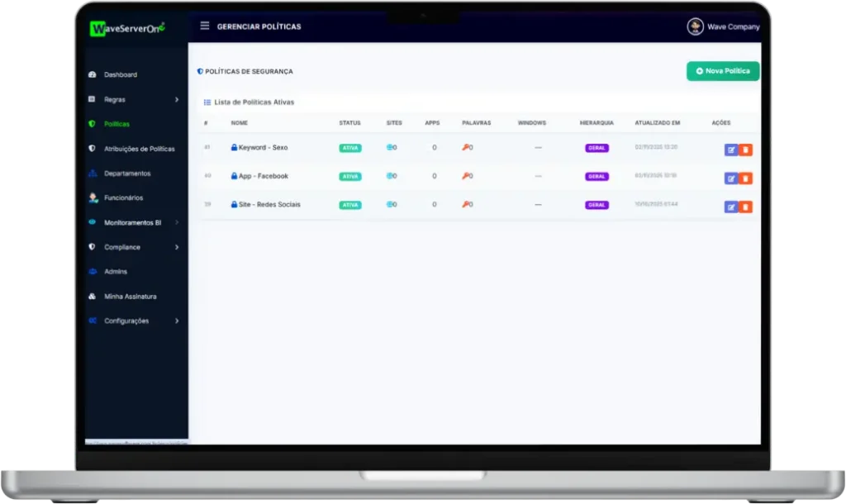Click the WaveServerOn logo
Screen dimensions: 846x504
click(x=127, y=27)
